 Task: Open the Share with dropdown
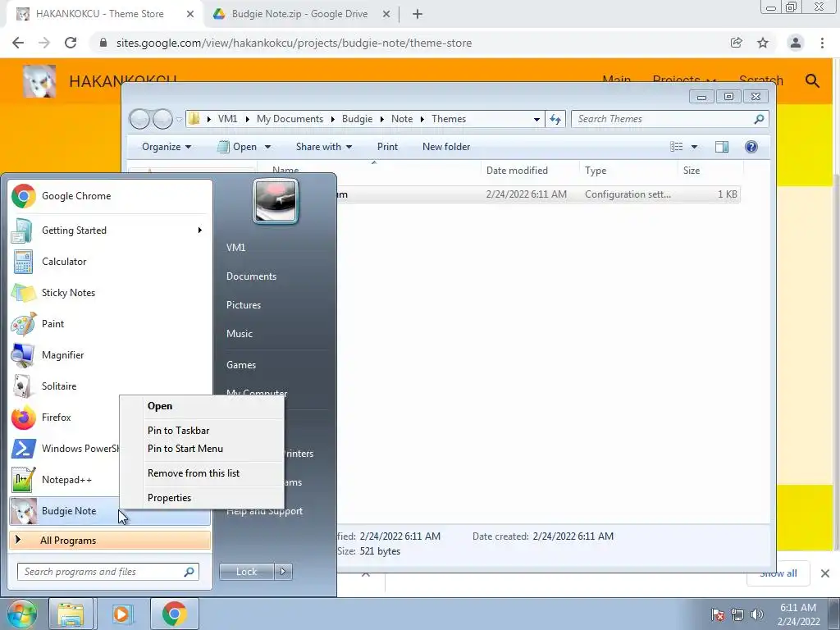[323, 147]
